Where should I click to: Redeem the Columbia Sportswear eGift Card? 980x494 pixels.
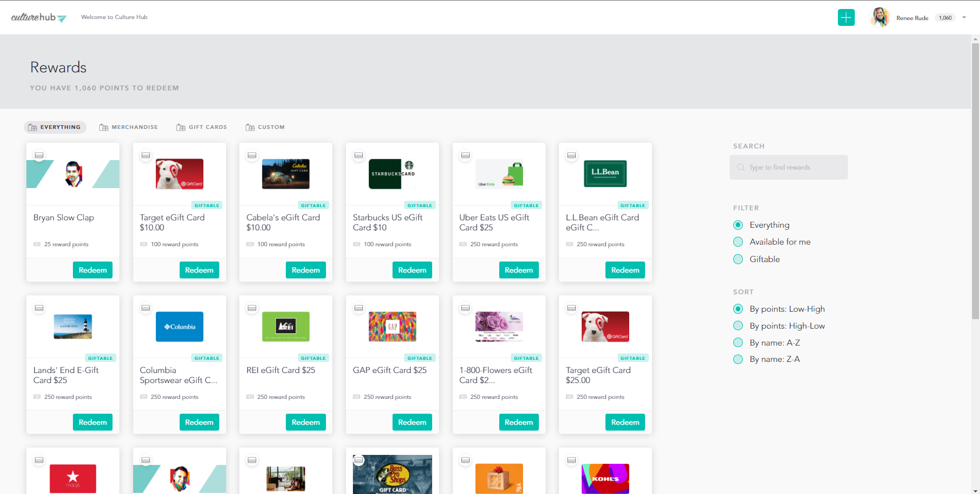point(199,422)
